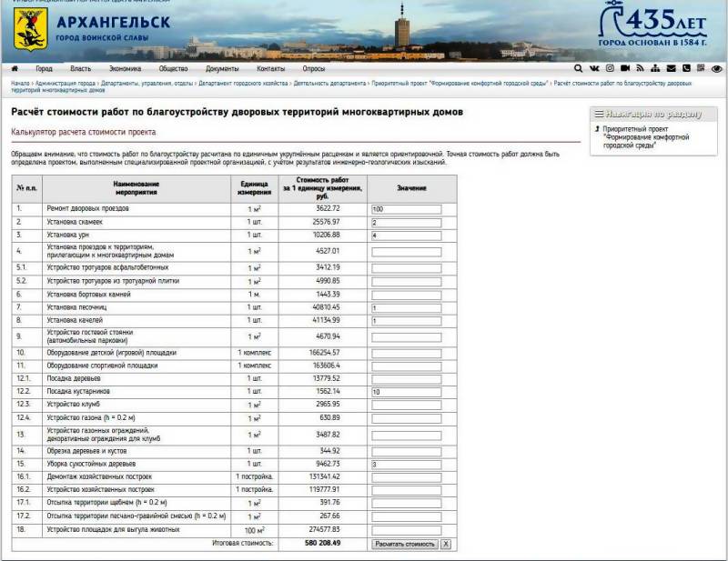Click the phone contact icon
The width and height of the screenshot is (728, 561).
pos(686,68)
